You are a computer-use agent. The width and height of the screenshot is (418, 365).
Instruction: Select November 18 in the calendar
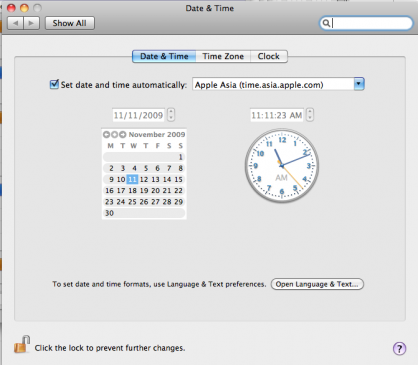[132, 191]
